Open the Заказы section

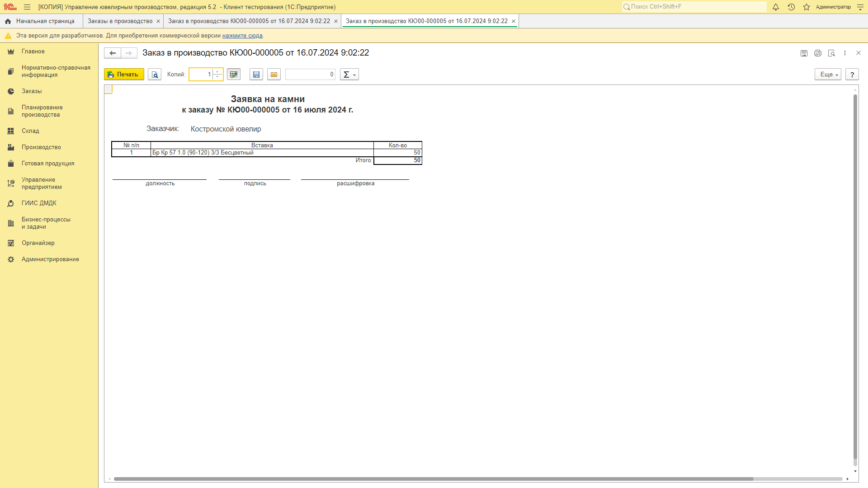pos(49,91)
